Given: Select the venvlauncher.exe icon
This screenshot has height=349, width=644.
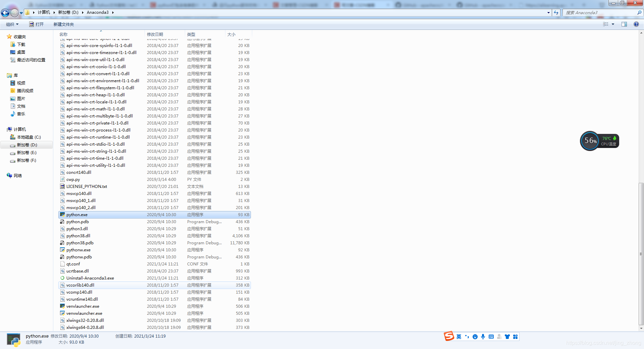Looking at the screenshot, I should pyautogui.click(x=62, y=306).
